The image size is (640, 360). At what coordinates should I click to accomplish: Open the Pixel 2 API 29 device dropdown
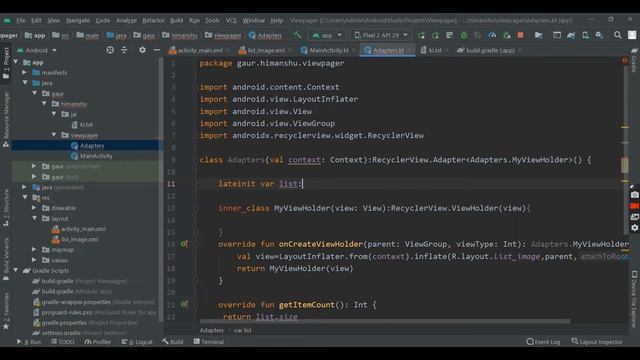[381, 36]
